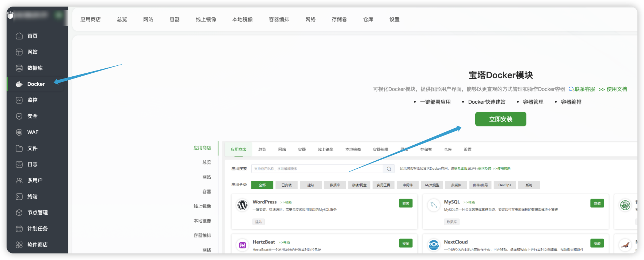This screenshot has height=260, width=644.
Task: Open the top 容器 tab
Action: (175, 19)
